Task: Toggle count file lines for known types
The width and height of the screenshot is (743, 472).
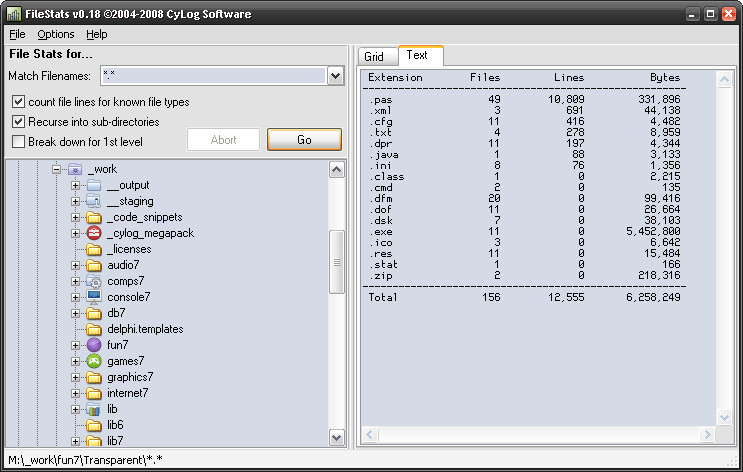Action: pos(18,102)
